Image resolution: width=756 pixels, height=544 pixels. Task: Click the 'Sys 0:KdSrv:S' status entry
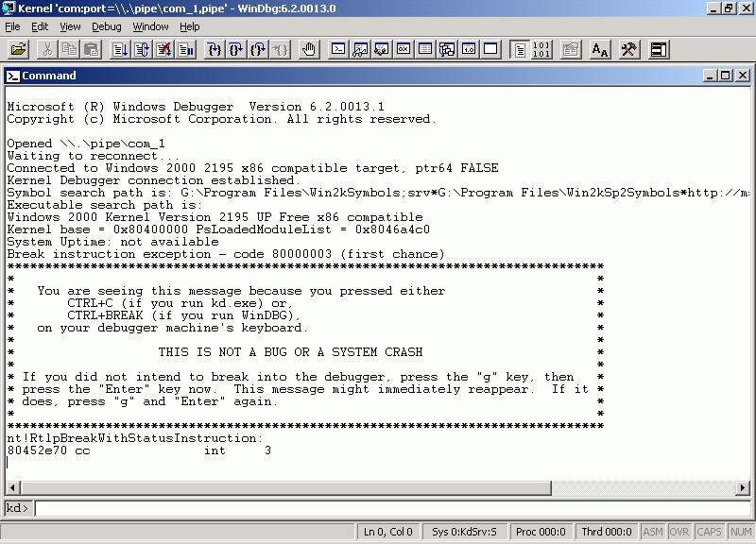(x=464, y=532)
